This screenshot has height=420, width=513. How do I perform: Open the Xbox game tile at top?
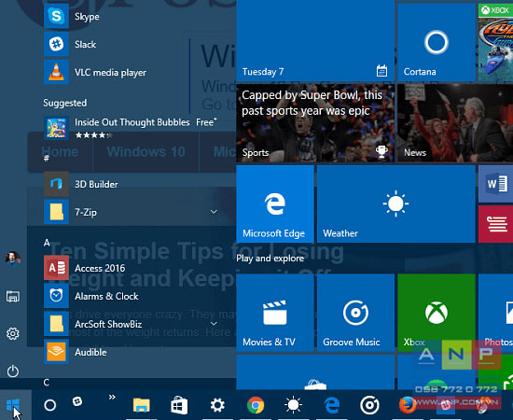tap(495, 42)
